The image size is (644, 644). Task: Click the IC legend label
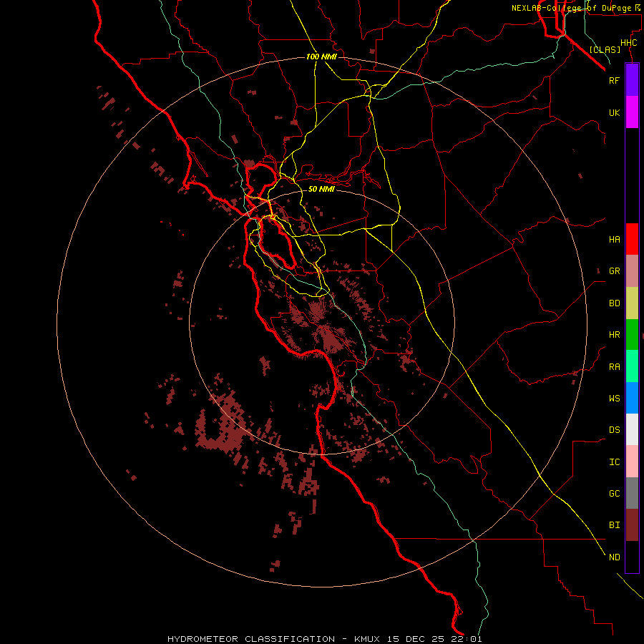pos(614,462)
